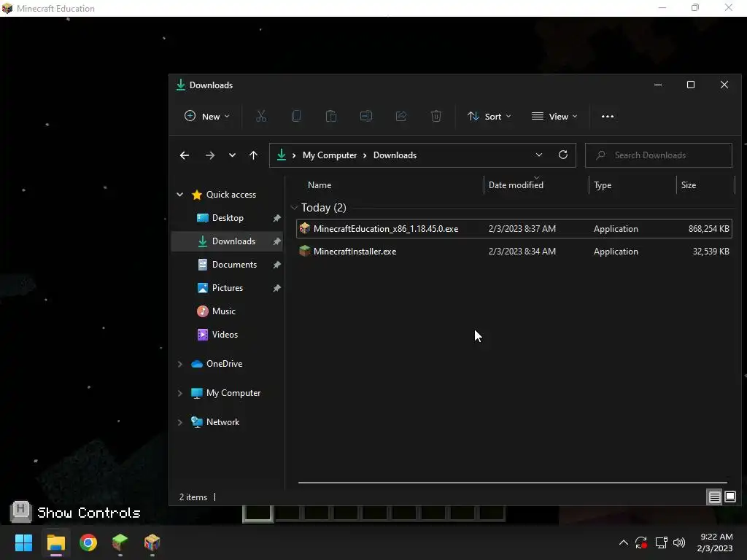Click the Search Downloads field

click(659, 155)
